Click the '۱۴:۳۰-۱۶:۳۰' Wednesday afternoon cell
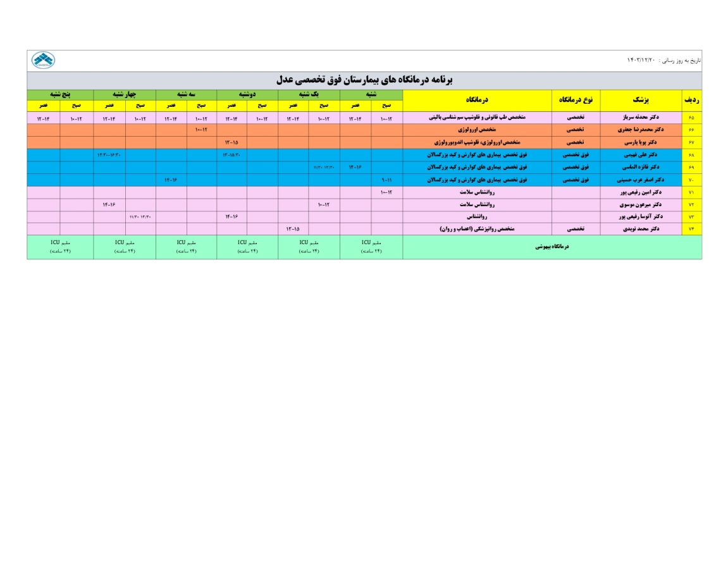Image resolution: width=728 pixels, height=563 pixels. pos(109,155)
